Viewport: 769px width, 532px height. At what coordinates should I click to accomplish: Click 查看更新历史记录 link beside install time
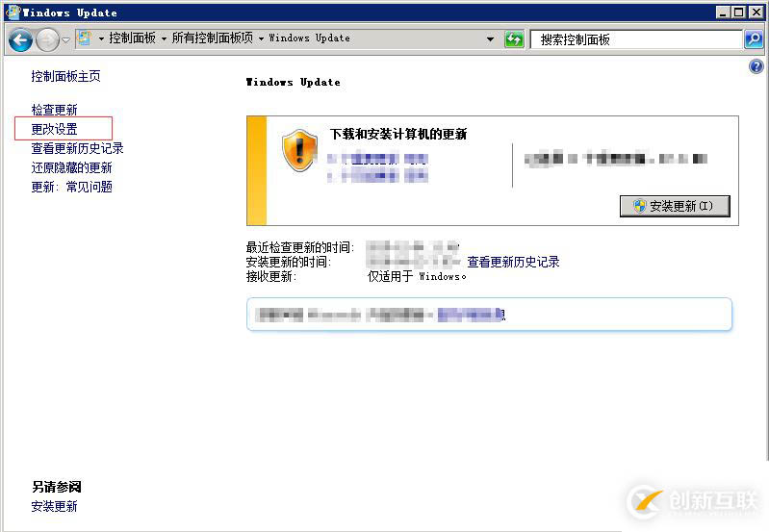pyautogui.click(x=513, y=262)
